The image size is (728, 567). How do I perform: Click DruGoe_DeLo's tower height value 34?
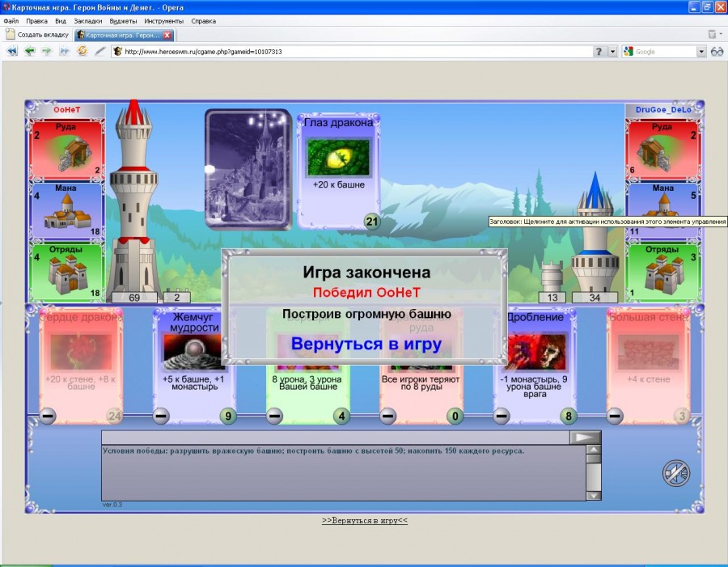tap(595, 298)
